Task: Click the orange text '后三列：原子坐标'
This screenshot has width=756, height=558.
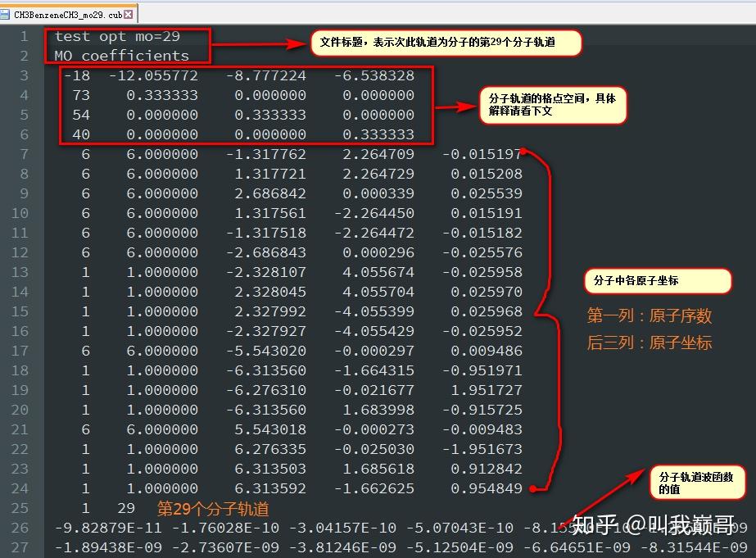Action: pyautogui.click(x=648, y=343)
